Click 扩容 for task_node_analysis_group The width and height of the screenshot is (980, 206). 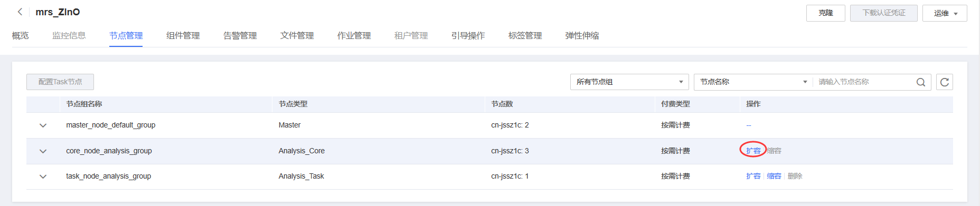point(753,176)
